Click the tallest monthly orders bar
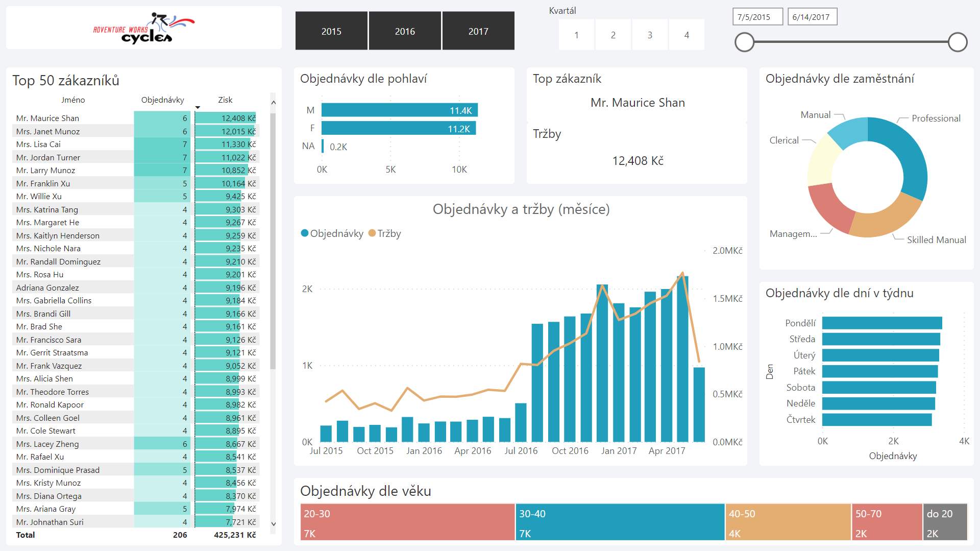Image resolution: width=980 pixels, height=551 pixels. coord(683,359)
